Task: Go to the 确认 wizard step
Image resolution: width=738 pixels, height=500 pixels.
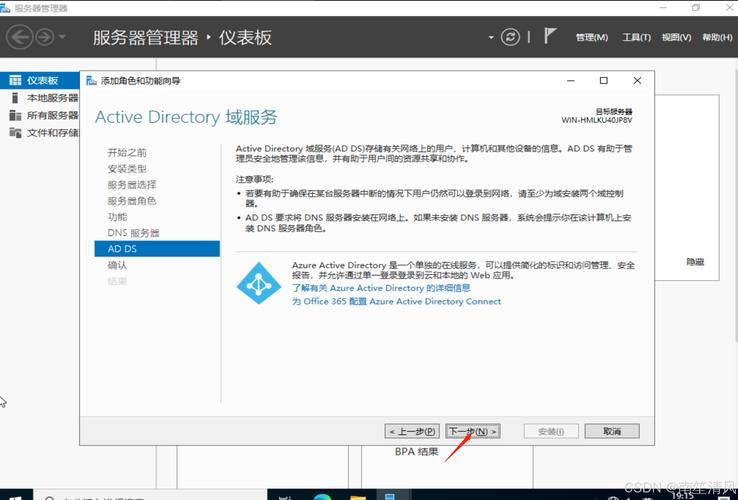Action: click(x=117, y=265)
